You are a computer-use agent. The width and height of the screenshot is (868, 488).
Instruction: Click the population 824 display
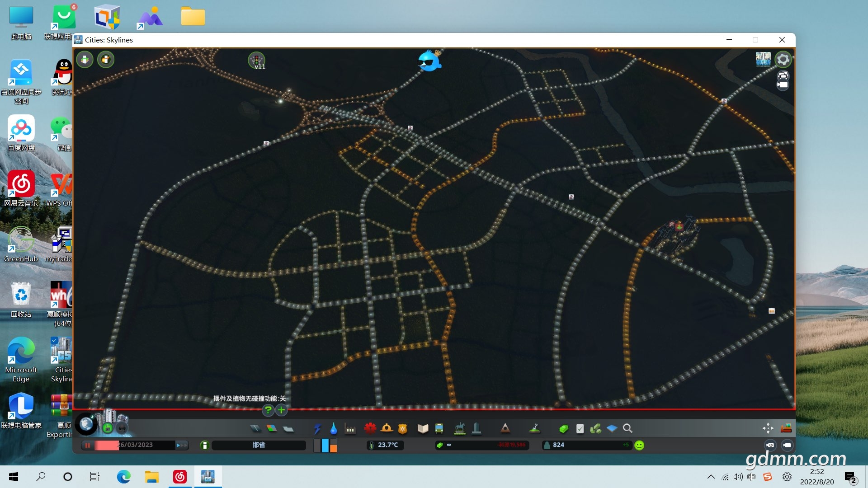pos(587,445)
